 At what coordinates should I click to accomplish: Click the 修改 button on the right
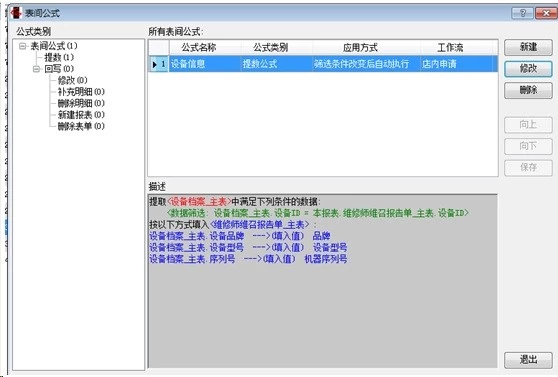(528, 69)
